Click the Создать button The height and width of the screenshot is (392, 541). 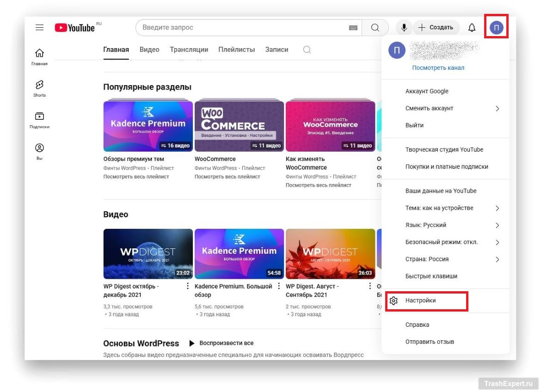point(436,27)
